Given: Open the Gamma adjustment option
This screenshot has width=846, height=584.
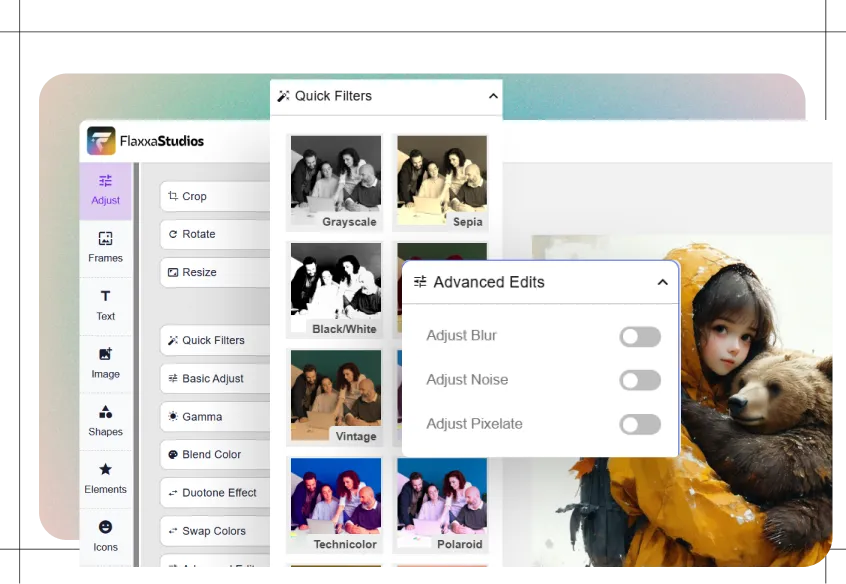Looking at the screenshot, I should 214,417.
